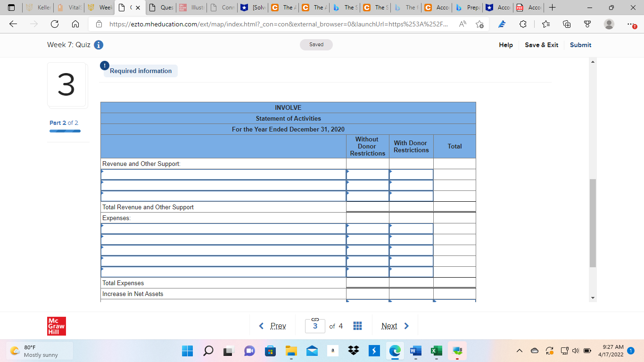Open Windows Search on the taskbar
644x362 pixels.
pos(208,351)
